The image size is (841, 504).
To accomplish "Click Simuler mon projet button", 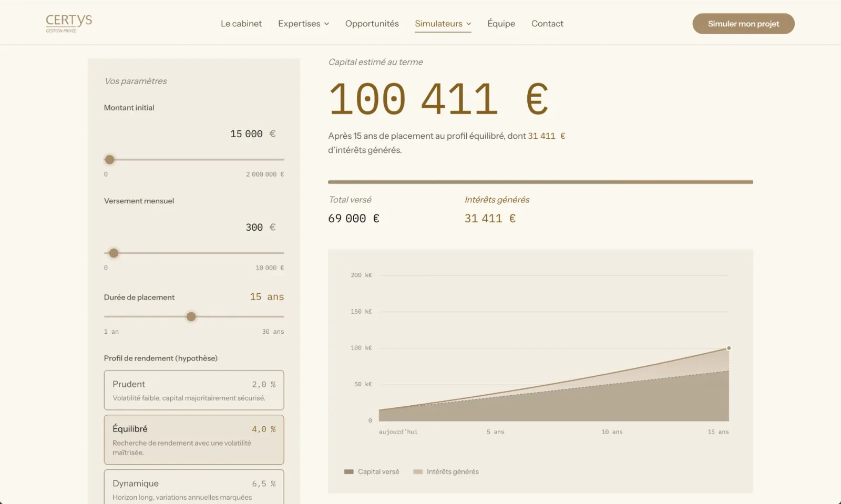I will [x=743, y=24].
